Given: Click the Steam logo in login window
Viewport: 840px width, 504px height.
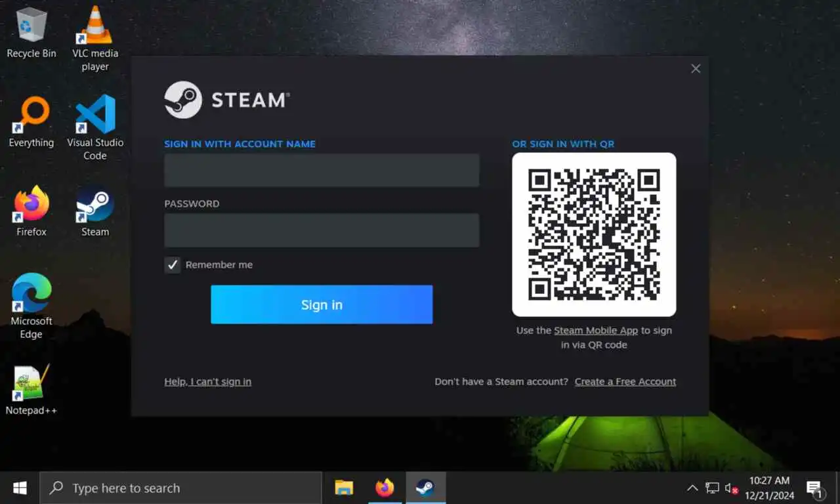Looking at the screenshot, I should tap(227, 100).
